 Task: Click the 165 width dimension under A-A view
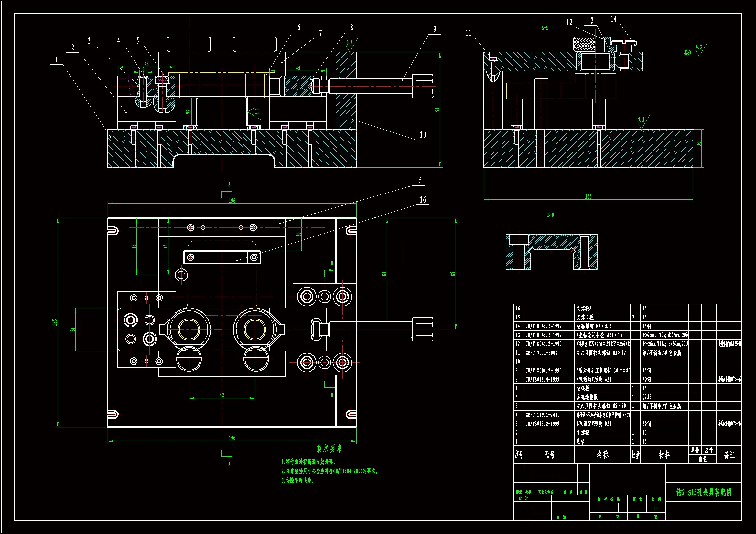point(588,197)
